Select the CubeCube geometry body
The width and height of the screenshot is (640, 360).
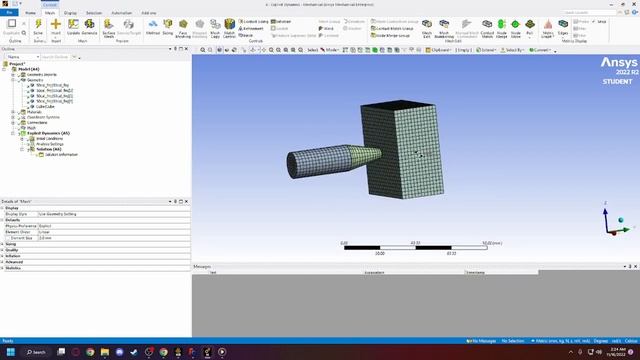45,107
